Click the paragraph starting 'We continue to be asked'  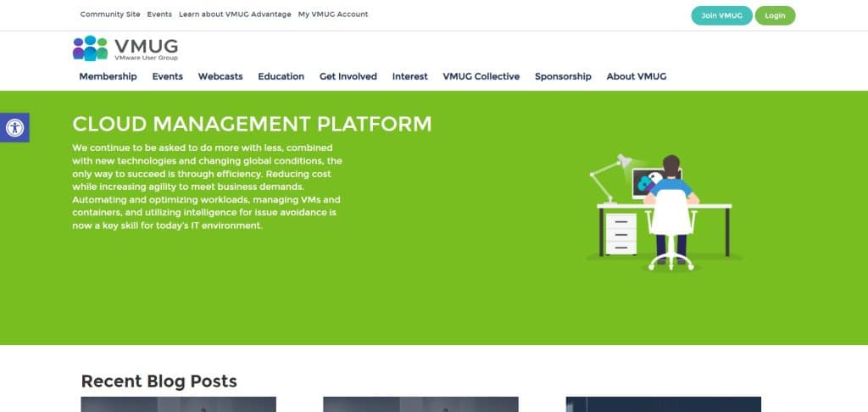207,187
